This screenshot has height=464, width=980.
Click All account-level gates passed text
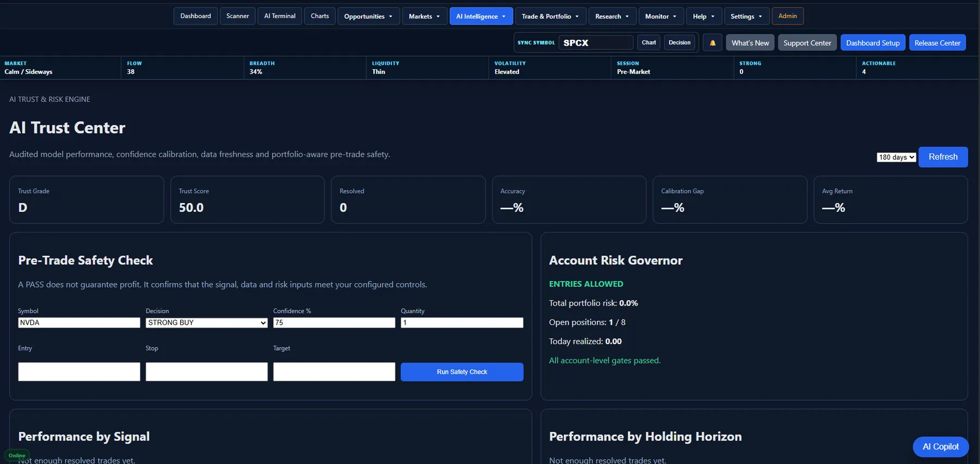tap(604, 360)
